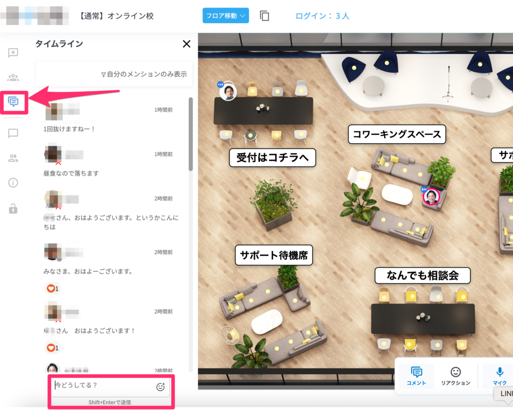Click the copy icon next to フロア移動
Viewport: 513px width, 420px height.
point(265,16)
